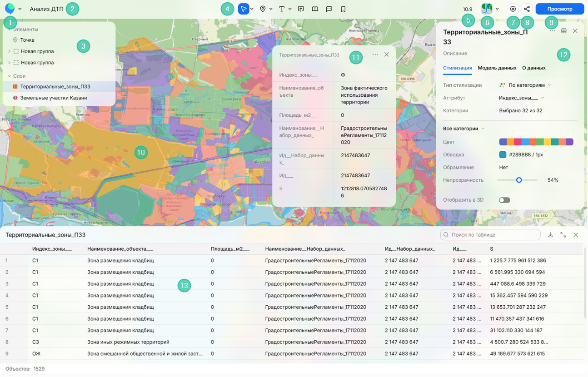Enable the 'Отобразить в 3D' toggle
Screen dimensions: 588x377
(504, 200)
